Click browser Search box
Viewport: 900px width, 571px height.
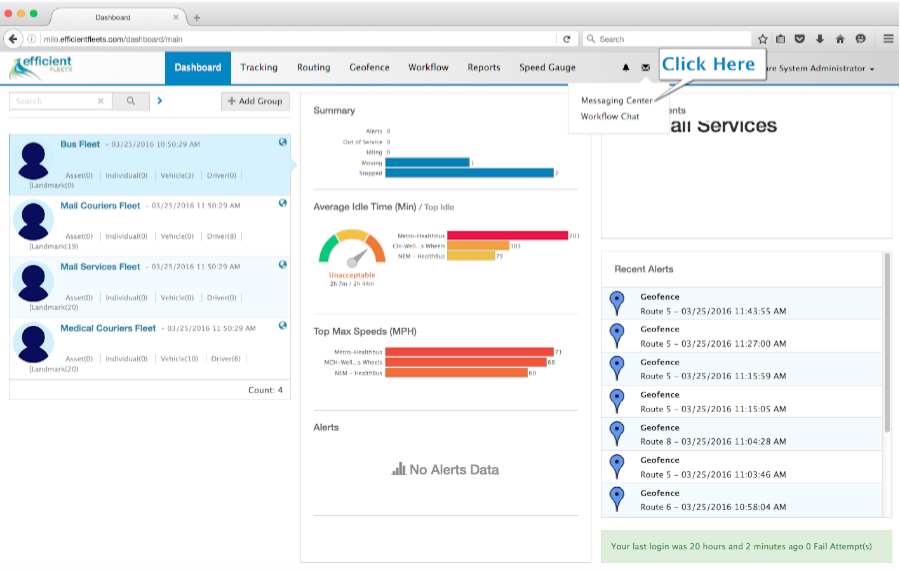[667, 39]
